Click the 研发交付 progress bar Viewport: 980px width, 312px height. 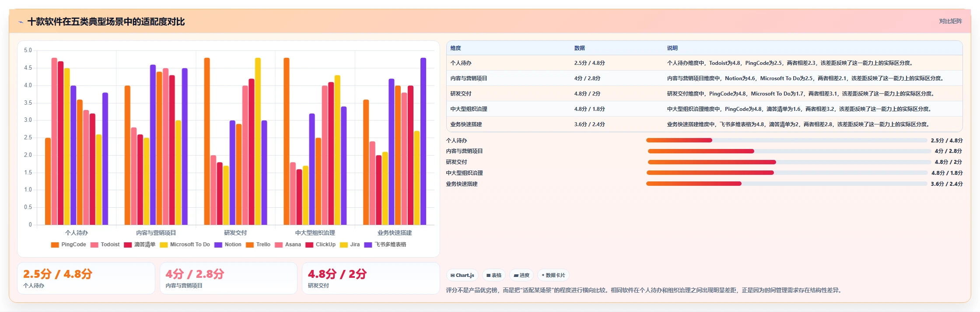tap(790, 162)
